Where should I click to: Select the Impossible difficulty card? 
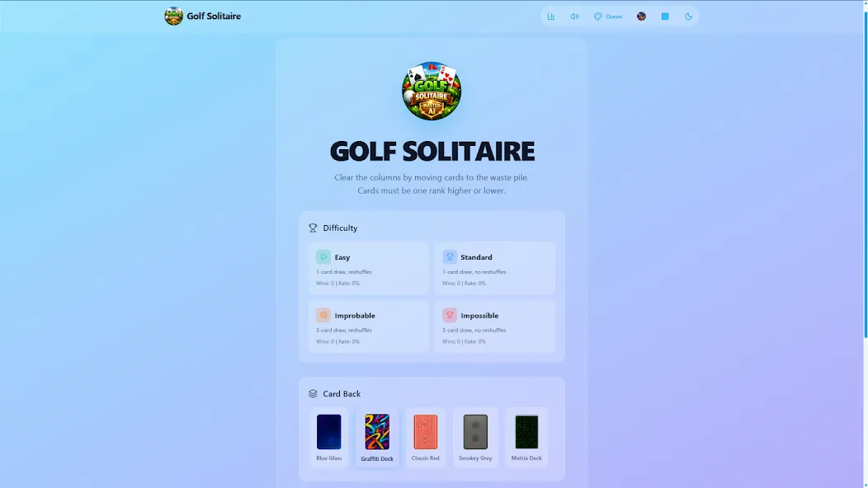[494, 326]
